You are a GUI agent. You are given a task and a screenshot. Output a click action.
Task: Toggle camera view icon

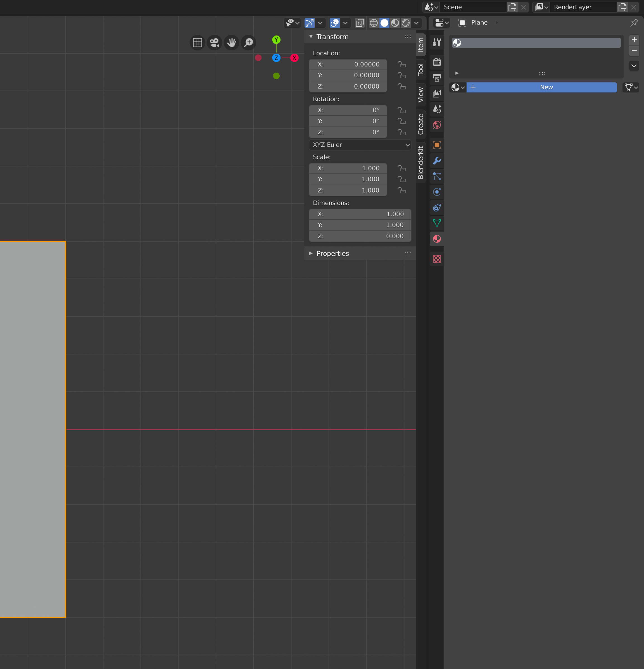(215, 43)
